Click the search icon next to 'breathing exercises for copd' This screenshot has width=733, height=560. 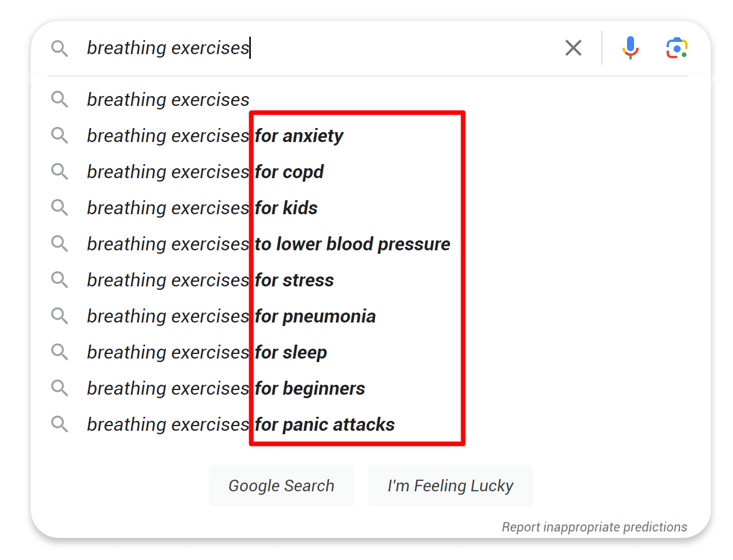point(59,171)
